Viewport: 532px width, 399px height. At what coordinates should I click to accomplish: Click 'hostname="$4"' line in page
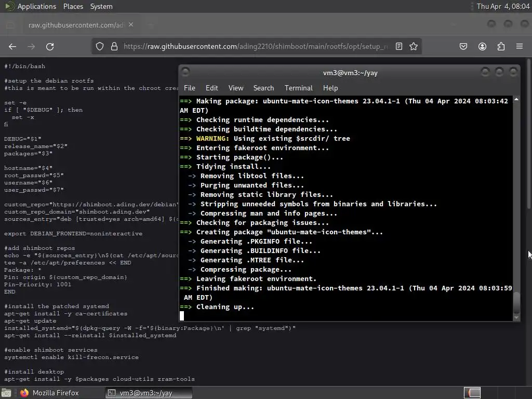coord(28,168)
